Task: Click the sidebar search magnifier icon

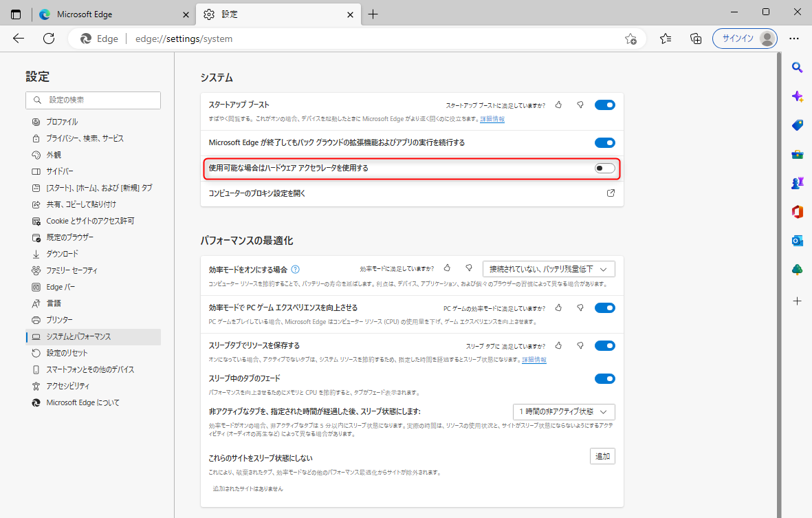Action: (x=797, y=67)
